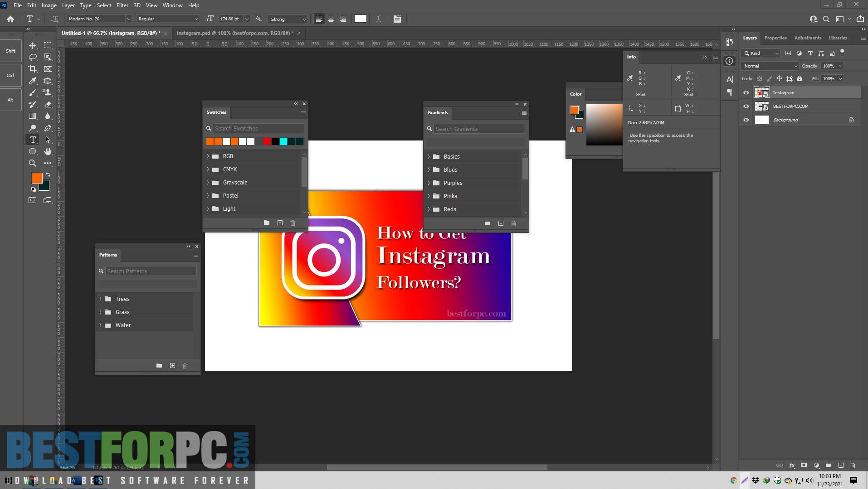Image resolution: width=868 pixels, height=489 pixels.
Task: Select the Gradient tool
Action: pos(33,116)
